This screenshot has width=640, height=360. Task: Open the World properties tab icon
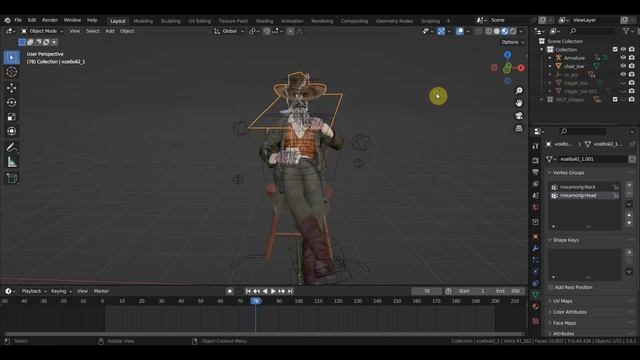tap(536, 207)
